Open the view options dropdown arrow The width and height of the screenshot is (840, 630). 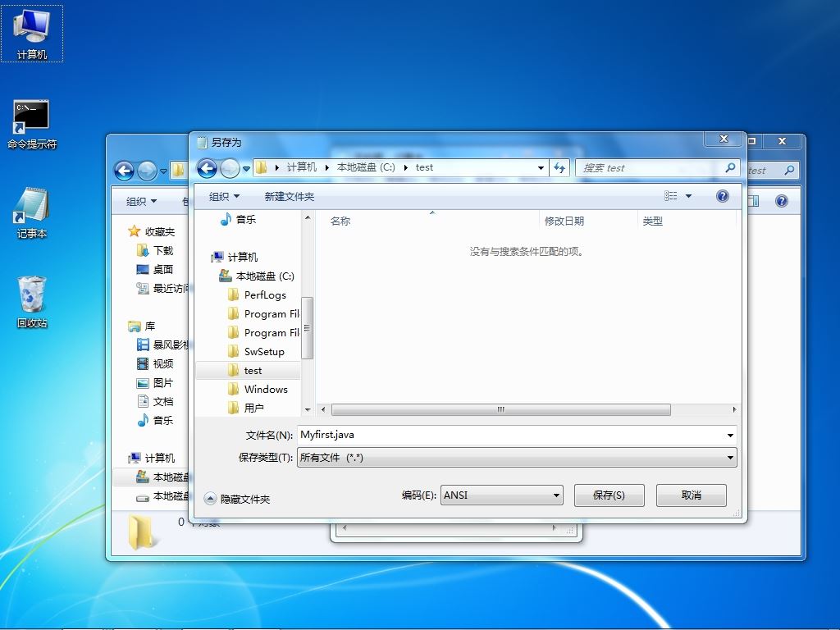point(688,196)
